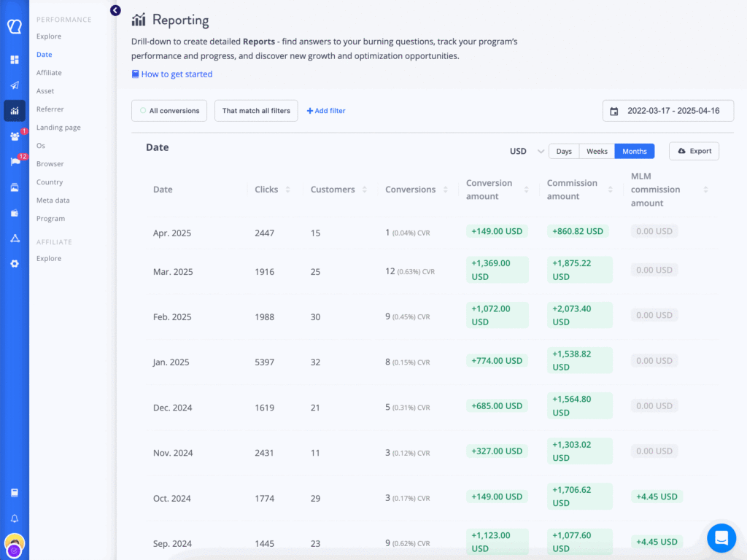747x560 pixels.
Task: Open the chat bubble in bottom right corner
Action: tap(721, 538)
